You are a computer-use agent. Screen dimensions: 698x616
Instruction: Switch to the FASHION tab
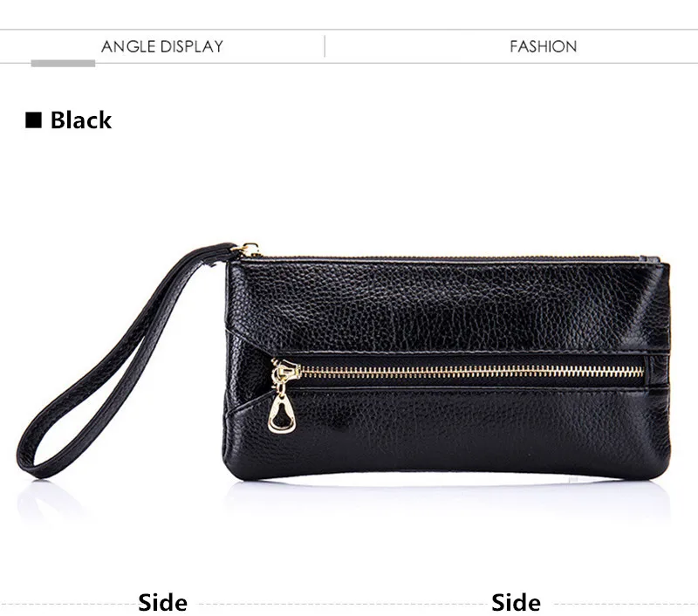click(x=543, y=46)
